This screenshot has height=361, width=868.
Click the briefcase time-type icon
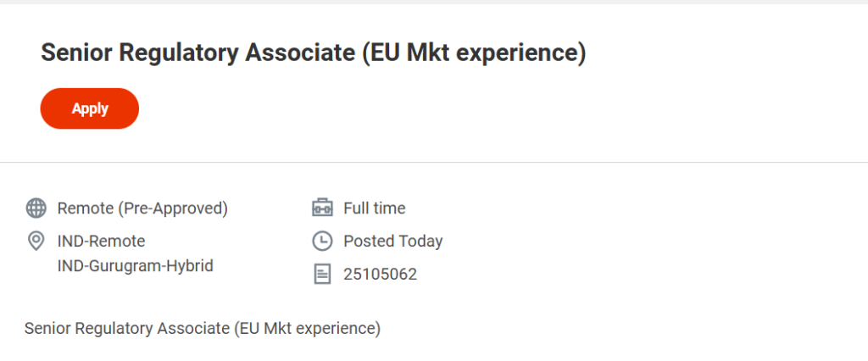pos(322,208)
